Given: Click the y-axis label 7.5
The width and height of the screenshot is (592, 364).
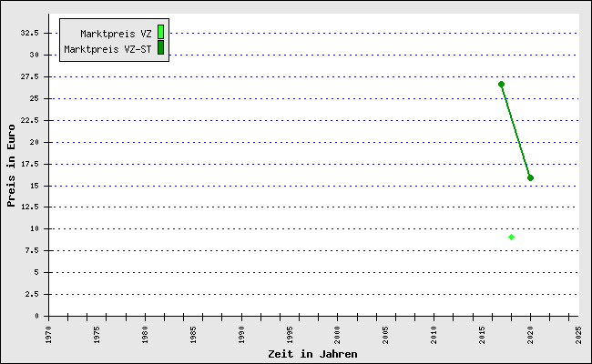Looking at the screenshot, I should point(32,251).
